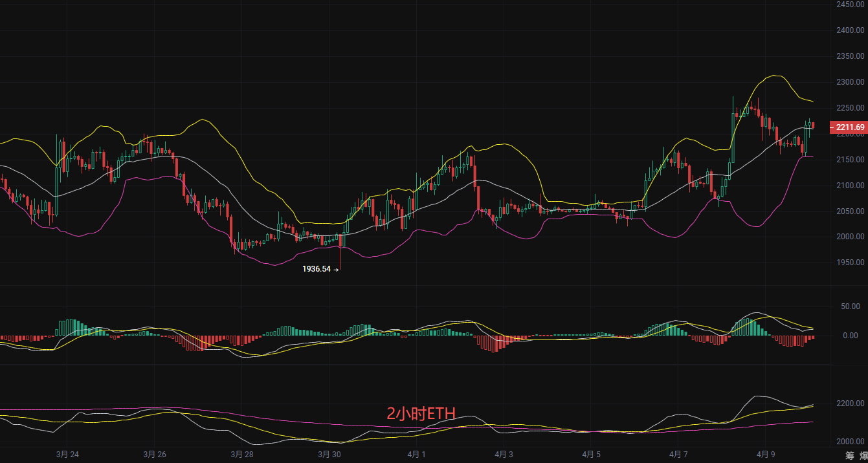Image resolution: width=868 pixels, height=463 pixels.
Task: Select the 3月 30 date label
Action: (329, 454)
